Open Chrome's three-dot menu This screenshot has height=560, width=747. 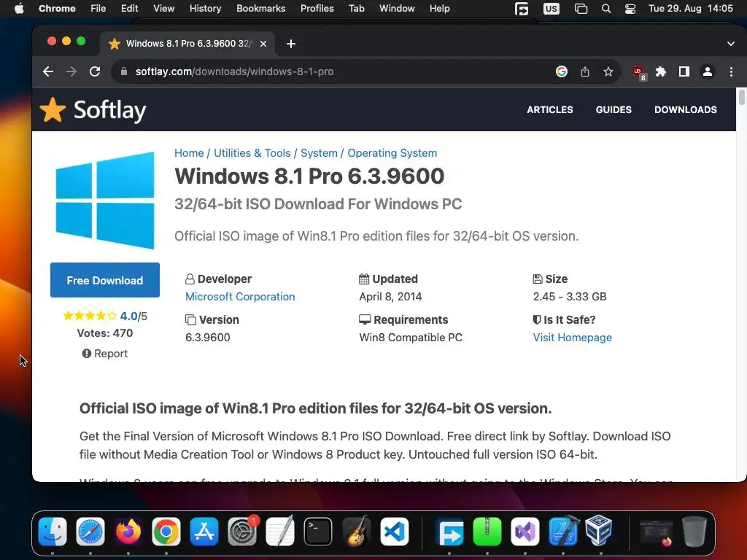pos(731,71)
